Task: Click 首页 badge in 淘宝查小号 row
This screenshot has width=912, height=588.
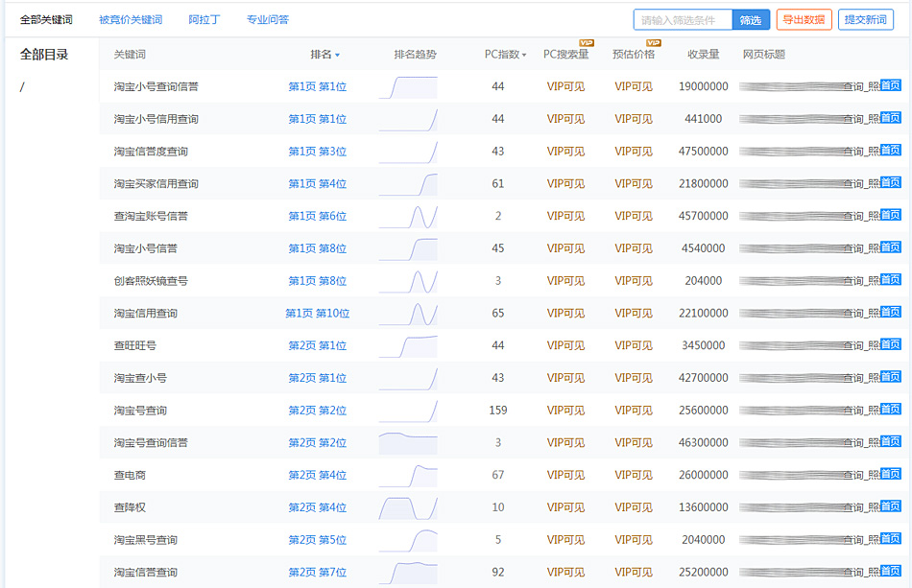Action: click(x=891, y=377)
